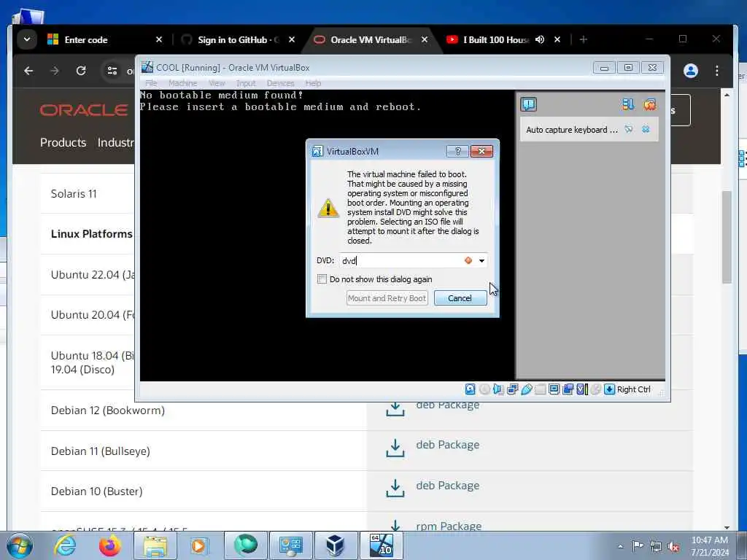Open the File menu in VirtualBox VM window
Image resolution: width=747 pixels, height=560 pixels.
coord(151,83)
